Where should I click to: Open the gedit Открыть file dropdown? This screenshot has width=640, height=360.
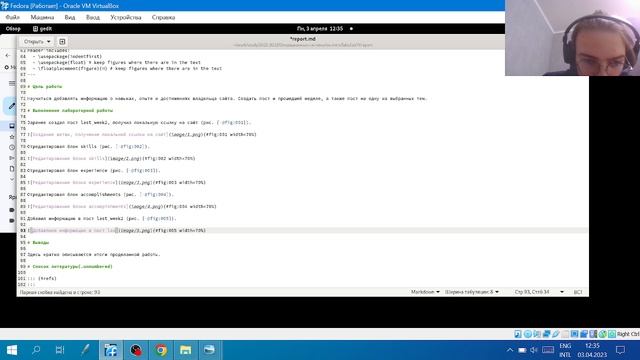pyautogui.click(x=37, y=42)
